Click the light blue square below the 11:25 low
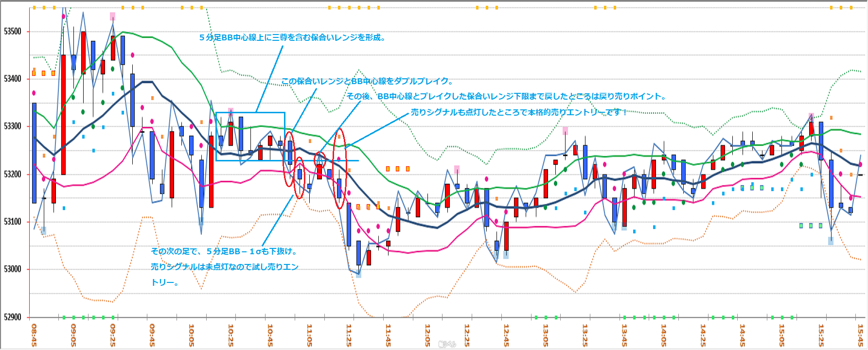The image size is (868, 350). (358, 275)
